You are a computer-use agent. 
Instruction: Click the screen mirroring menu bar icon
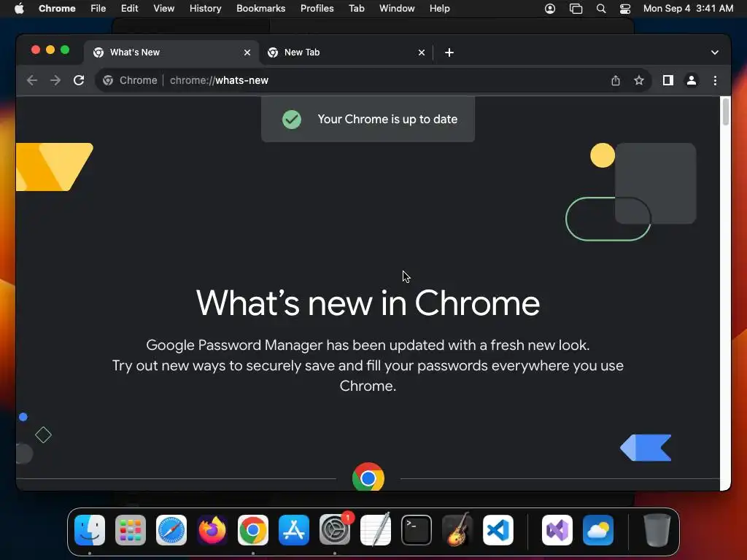(x=576, y=9)
